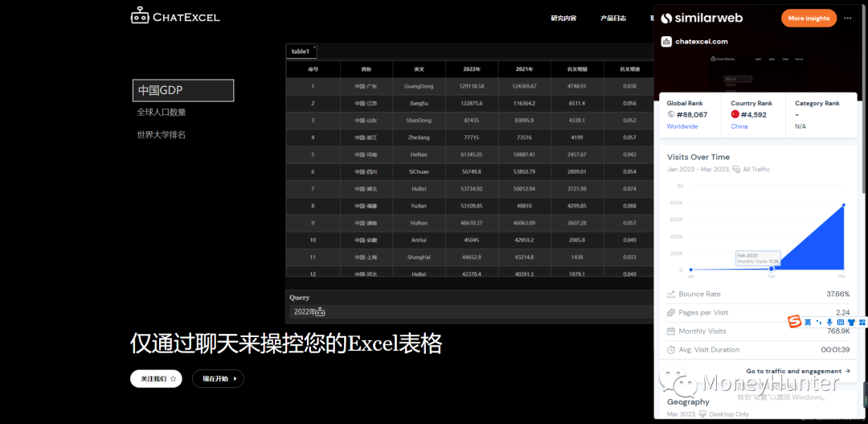Click the Sogou punctuation mode icon
This screenshot has height=424, width=868.
point(819,322)
